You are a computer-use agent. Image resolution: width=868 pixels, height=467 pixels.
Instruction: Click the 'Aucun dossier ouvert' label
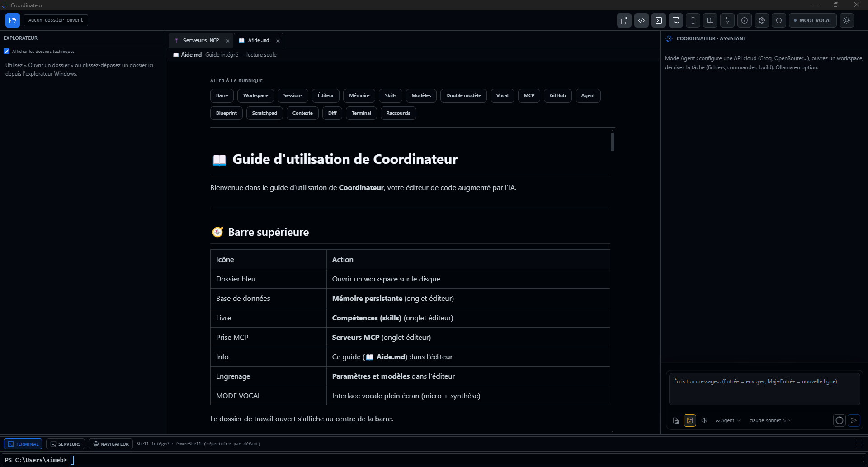pos(56,20)
